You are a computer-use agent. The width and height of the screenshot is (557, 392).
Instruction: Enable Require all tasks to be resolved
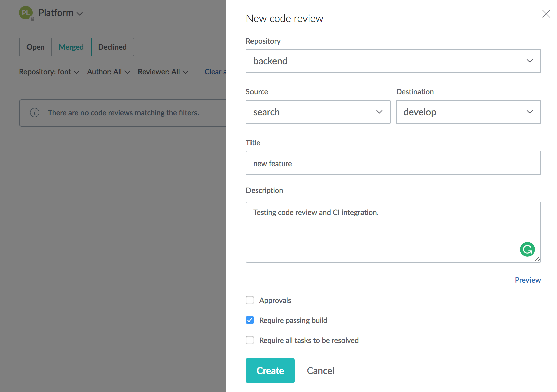249,340
